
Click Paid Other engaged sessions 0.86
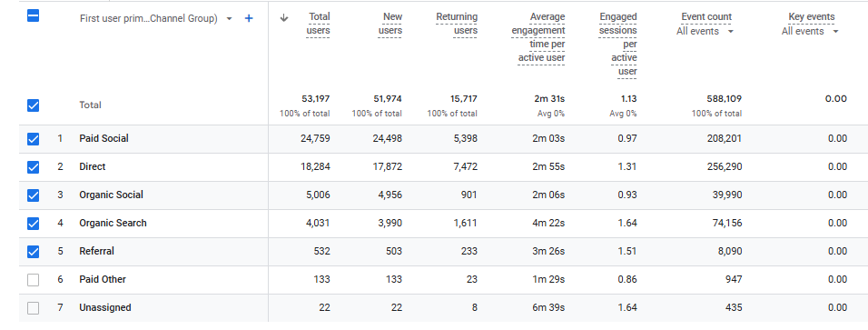coord(627,279)
